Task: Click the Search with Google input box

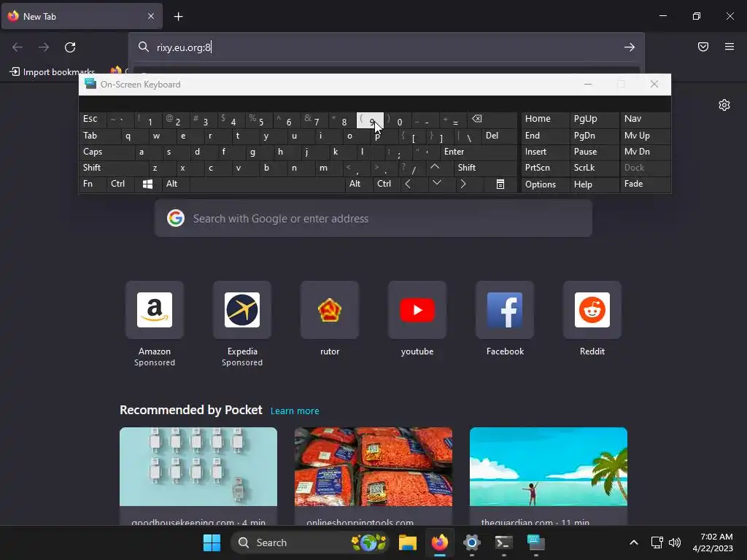Action: click(x=373, y=219)
